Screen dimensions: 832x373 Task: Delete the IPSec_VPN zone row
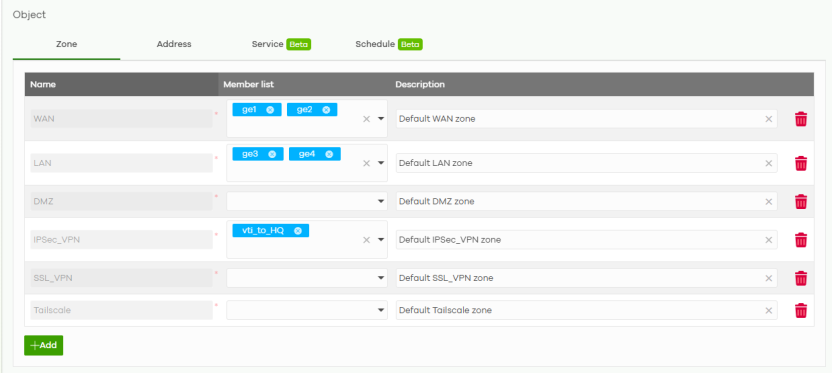[801, 240]
